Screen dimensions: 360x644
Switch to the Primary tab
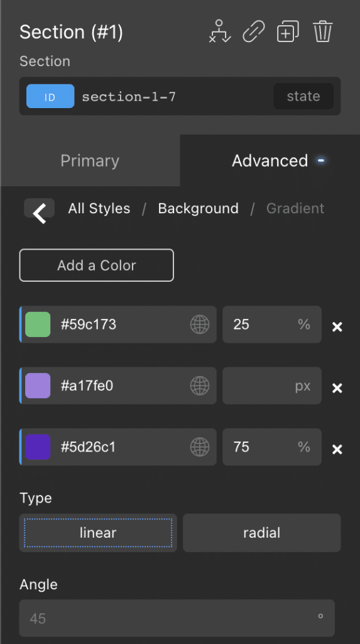[90, 160]
